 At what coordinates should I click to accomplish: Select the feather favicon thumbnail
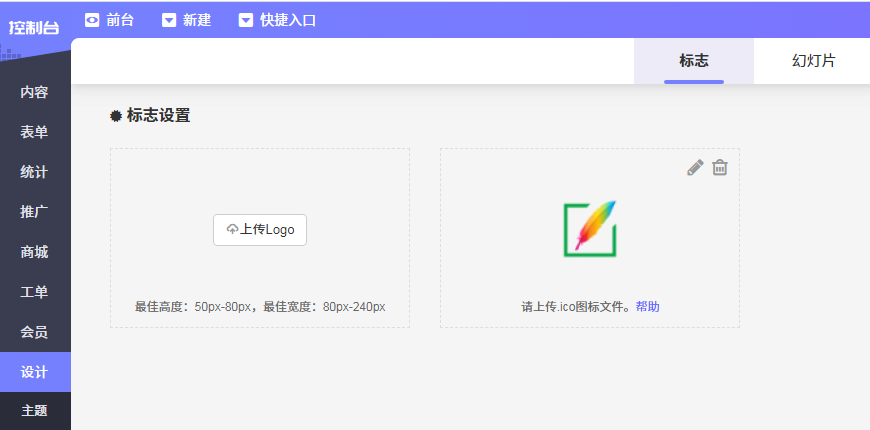click(590, 229)
